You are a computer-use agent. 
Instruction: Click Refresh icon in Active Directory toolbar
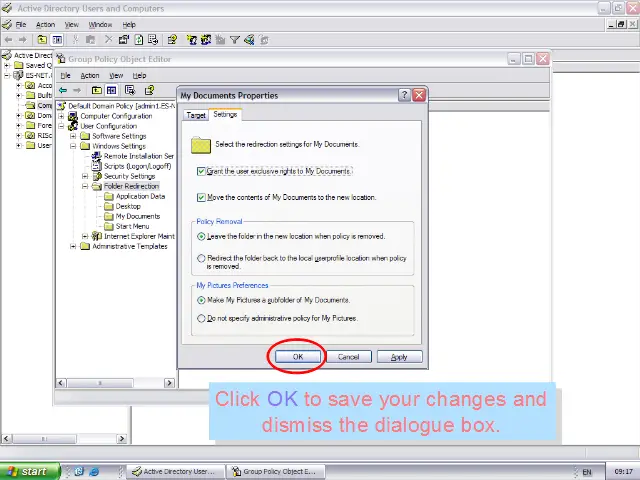pyautogui.click(x=139, y=40)
